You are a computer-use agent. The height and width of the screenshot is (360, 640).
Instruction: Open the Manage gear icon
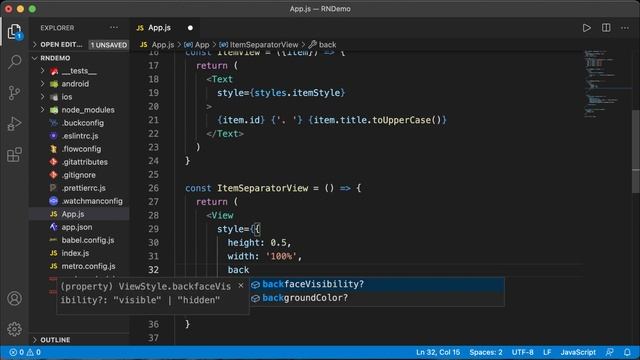(14, 329)
